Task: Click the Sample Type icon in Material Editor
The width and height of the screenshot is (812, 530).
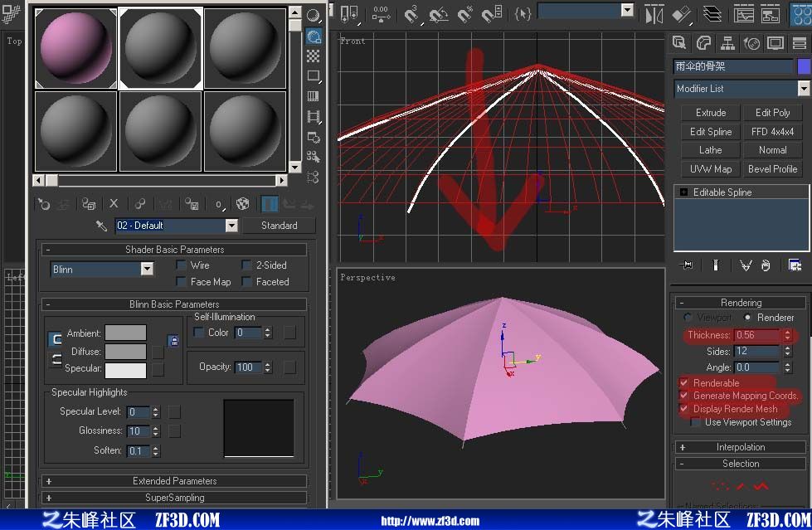Action: [313, 16]
